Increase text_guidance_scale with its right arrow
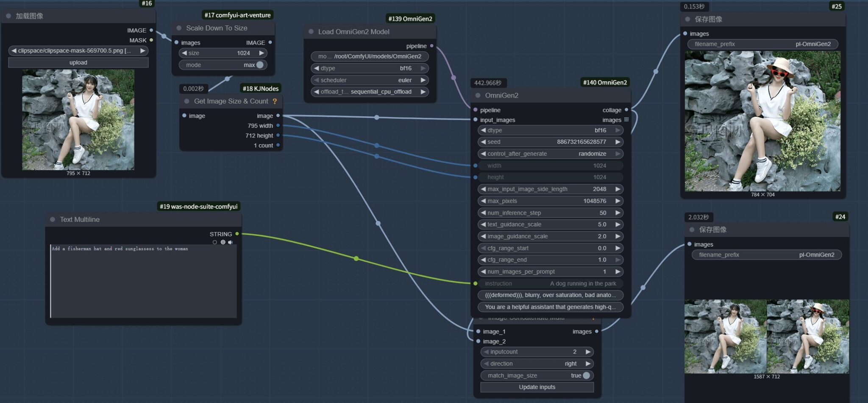 pos(618,224)
